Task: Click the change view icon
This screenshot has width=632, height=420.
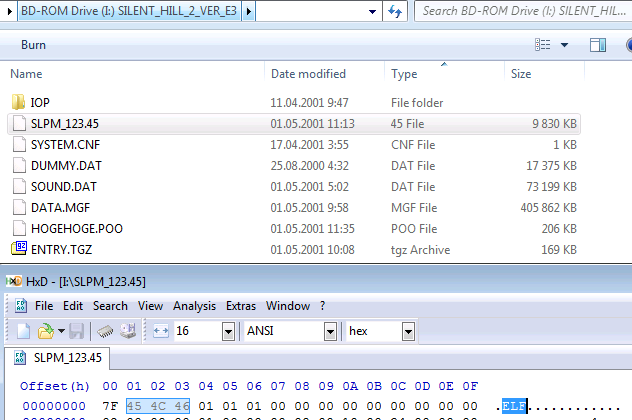Action: 543,45
